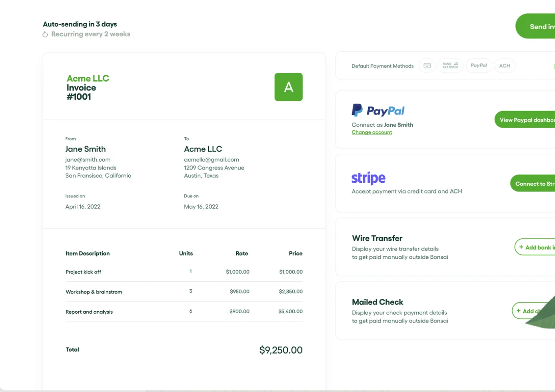Select the Bank Transfer payment method pill
This screenshot has height=392, width=555.
[450, 66]
